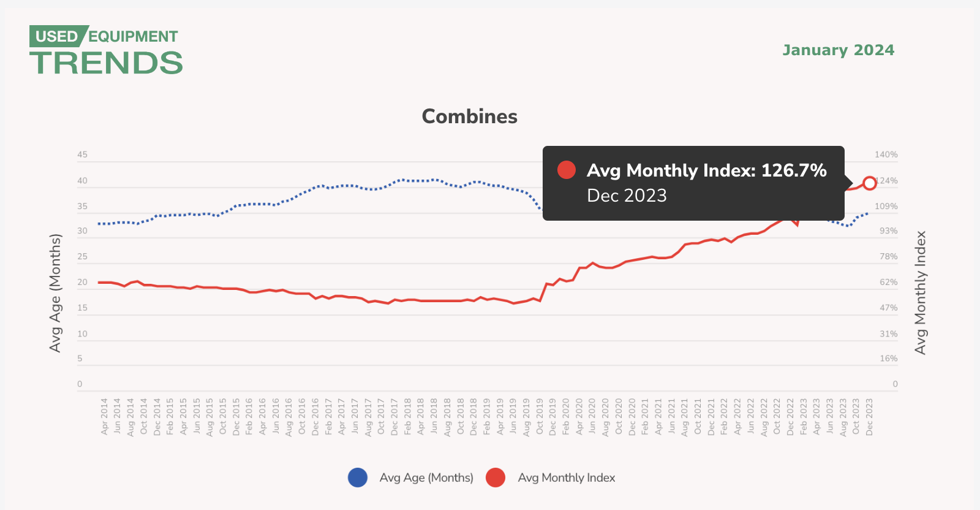Image resolution: width=980 pixels, height=510 pixels.
Task: Click the 31% right axis tick label
Action: (x=889, y=334)
